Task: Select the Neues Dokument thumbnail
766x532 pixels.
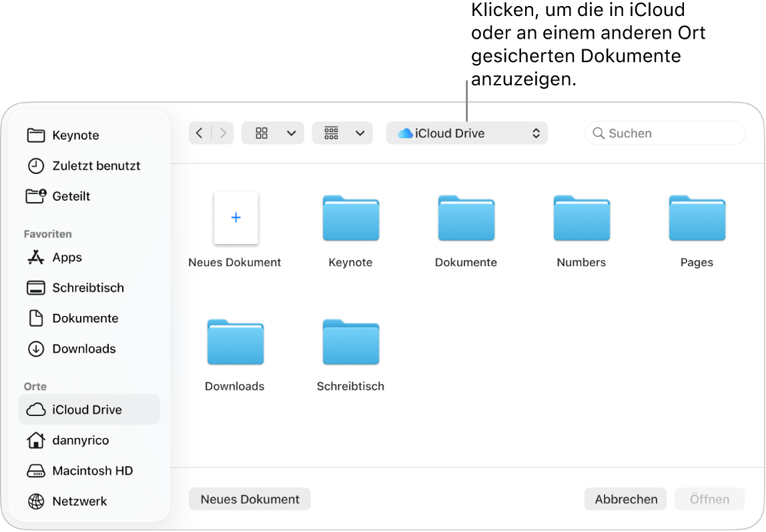Action: coord(236,218)
